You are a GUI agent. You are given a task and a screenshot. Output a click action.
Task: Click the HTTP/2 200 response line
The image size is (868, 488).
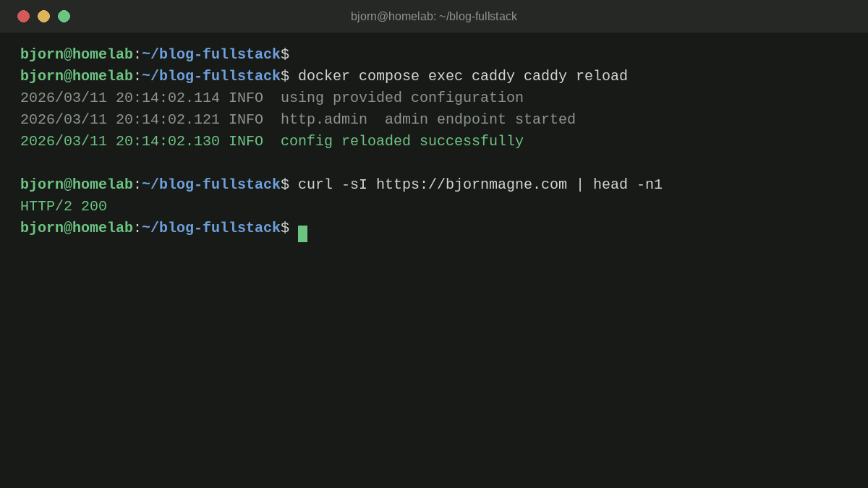point(64,207)
